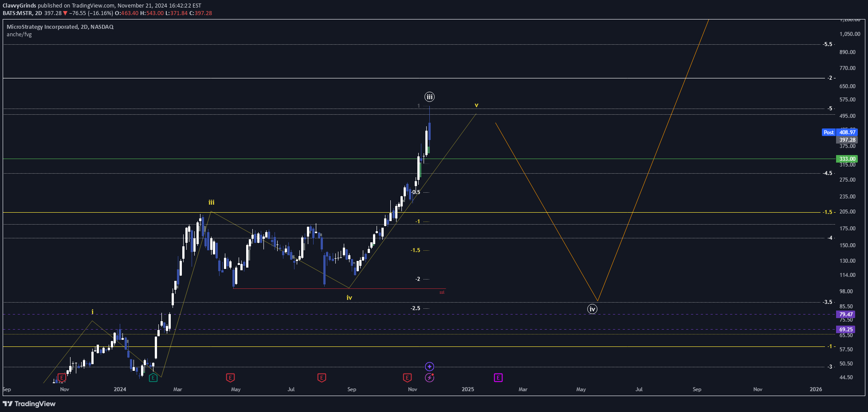This screenshot has width=868, height=412.
Task: Click the red earnings icon at Nov 2024
Action: coord(407,378)
